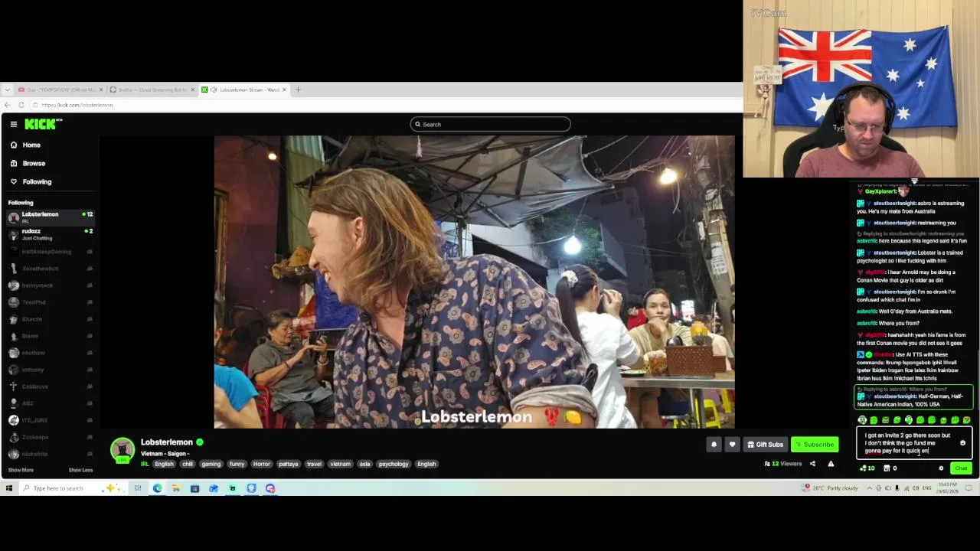Click the psychology tag
The height and width of the screenshot is (551, 980).
(394, 464)
